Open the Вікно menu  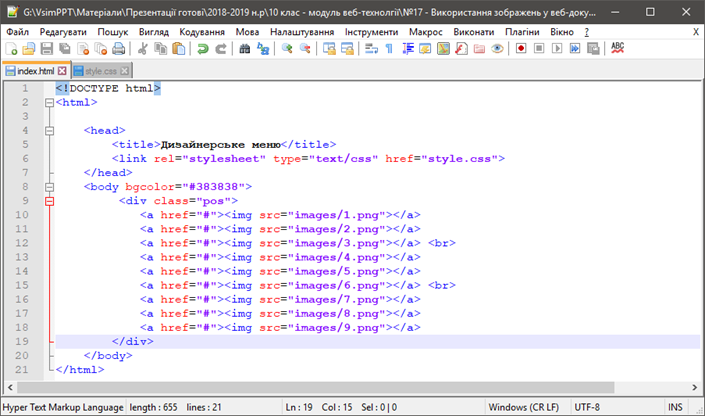pos(562,32)
